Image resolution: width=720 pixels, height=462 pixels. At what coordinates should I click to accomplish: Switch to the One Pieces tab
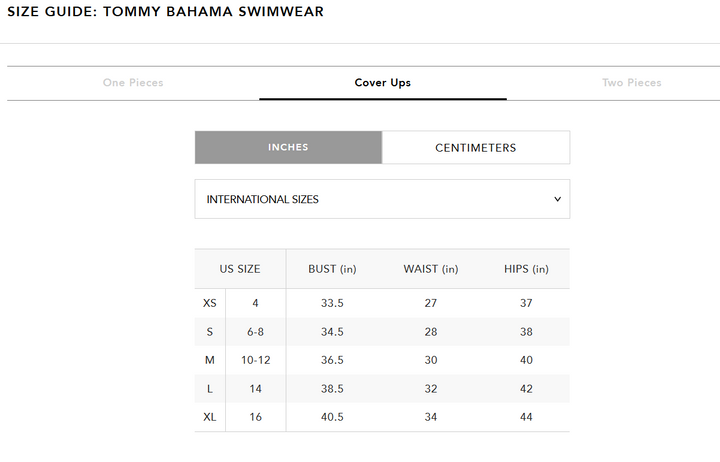[133, 83]
